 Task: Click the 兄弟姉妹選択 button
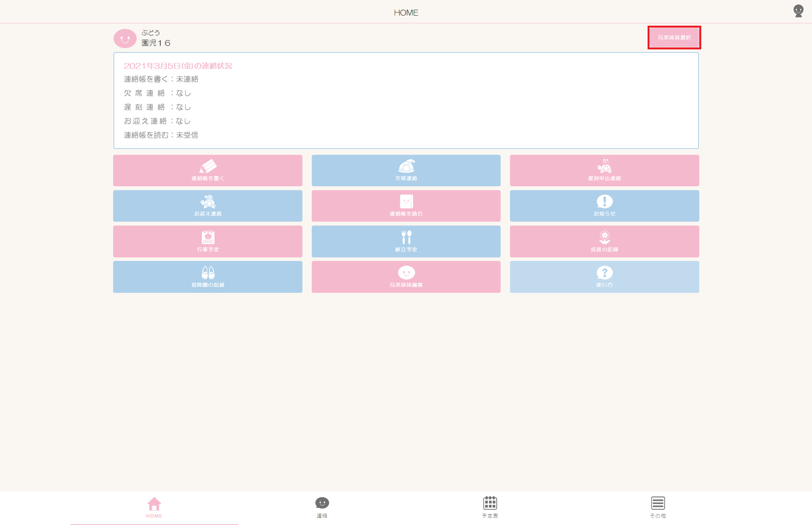[x=674, y=38]
